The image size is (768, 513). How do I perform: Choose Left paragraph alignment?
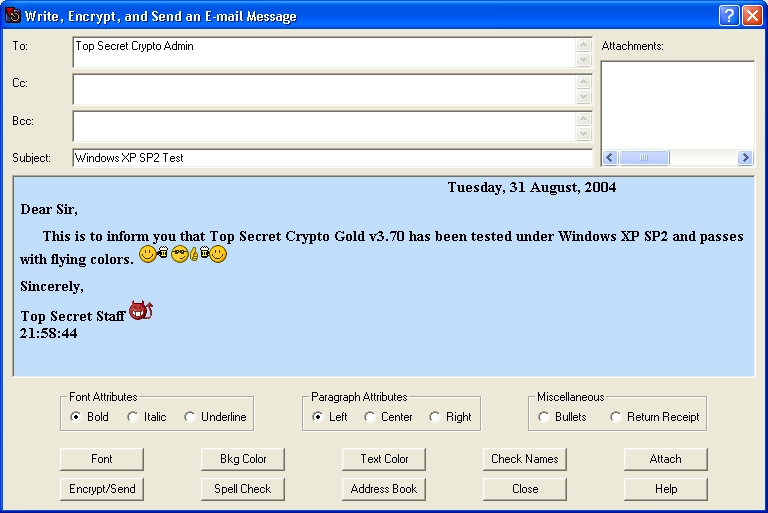pos(329,417)
